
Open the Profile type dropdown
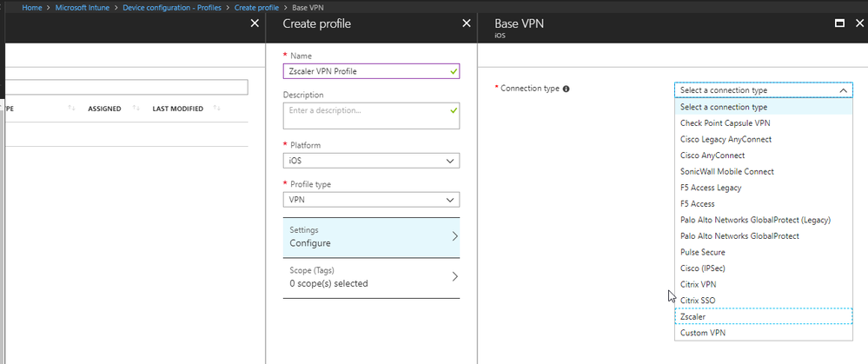(x=371, y=200)
